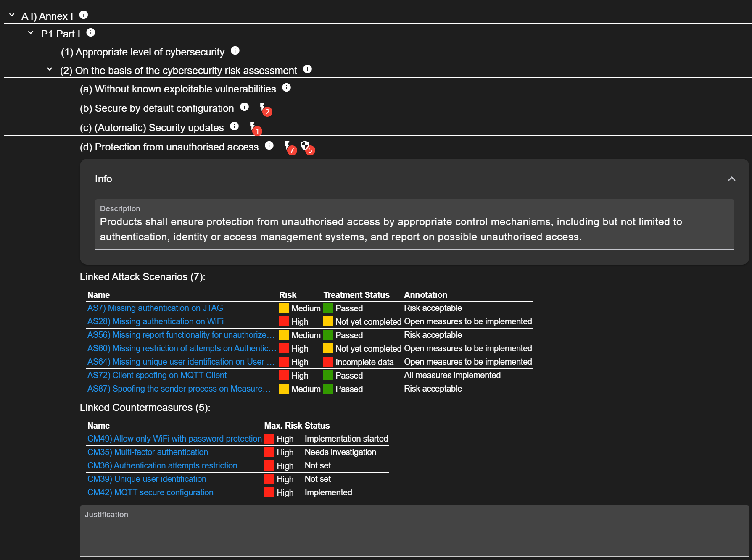Click info icon beside Appropriate level of cybersecurity
752x560 pixels.
235,51
